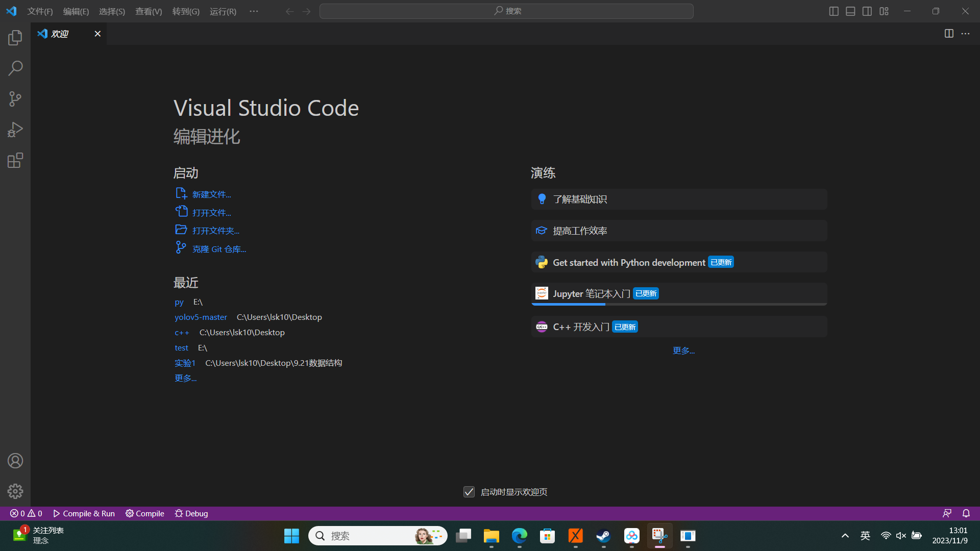This screenshot has height=551, width=980.
Task: Open File Explorer from the taskbar
Action: click(491, 536)
